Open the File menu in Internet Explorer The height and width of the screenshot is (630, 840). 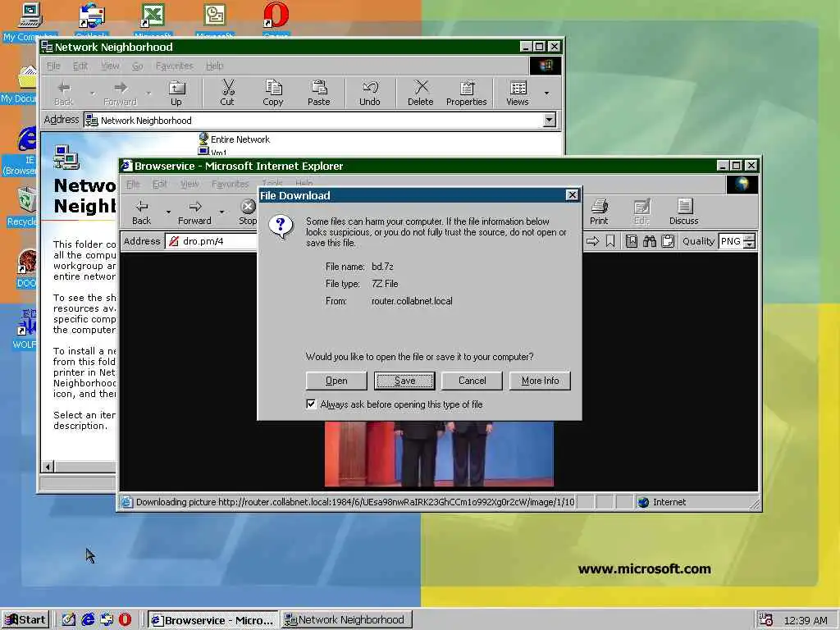pyautogui.click(x=132, y=185)
